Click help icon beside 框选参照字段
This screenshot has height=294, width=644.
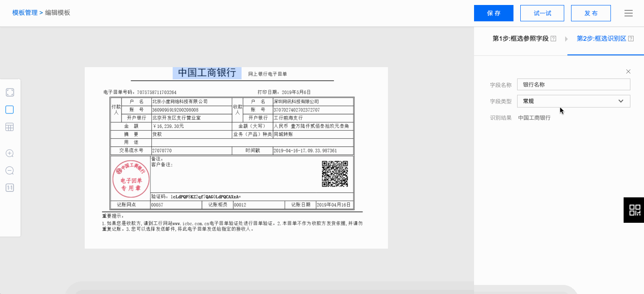pyautogui.click(x=553, y=39)
